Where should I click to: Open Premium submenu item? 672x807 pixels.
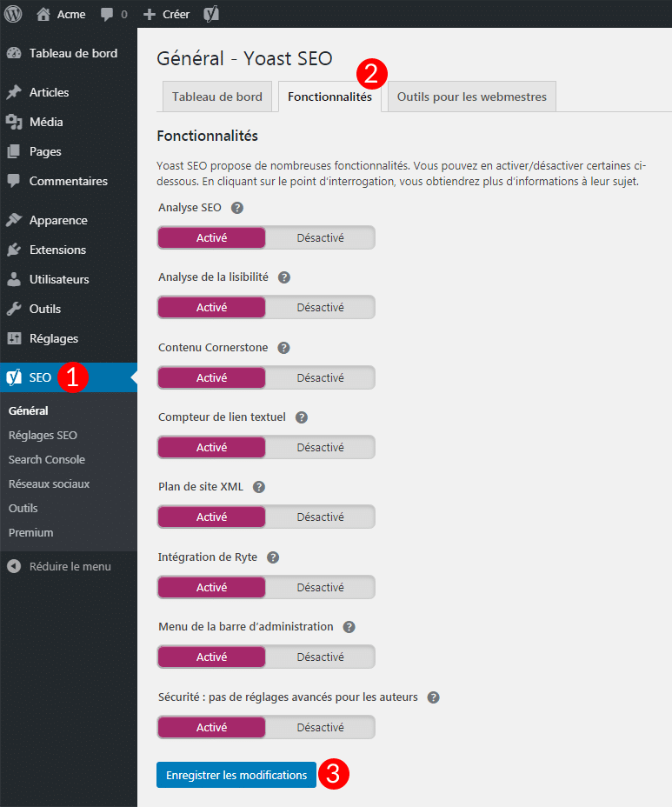pyautogui.click(x=31, y=532)
